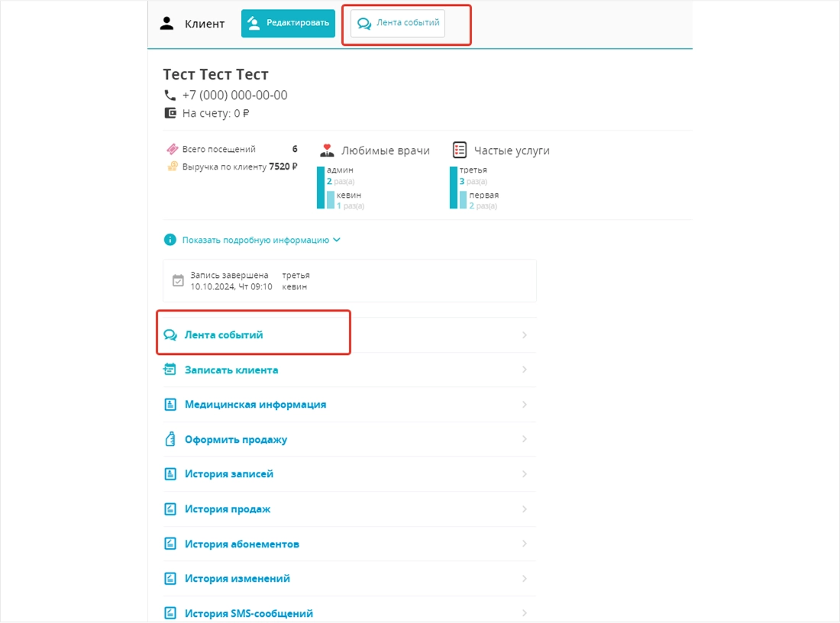Click the wallet icon beside На счету
This screenshot has width=840, height=623.
[170, 113]
